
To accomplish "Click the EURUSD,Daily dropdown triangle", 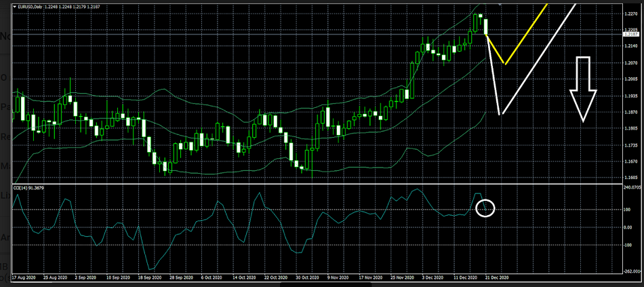I will click(x=14, y=6).
